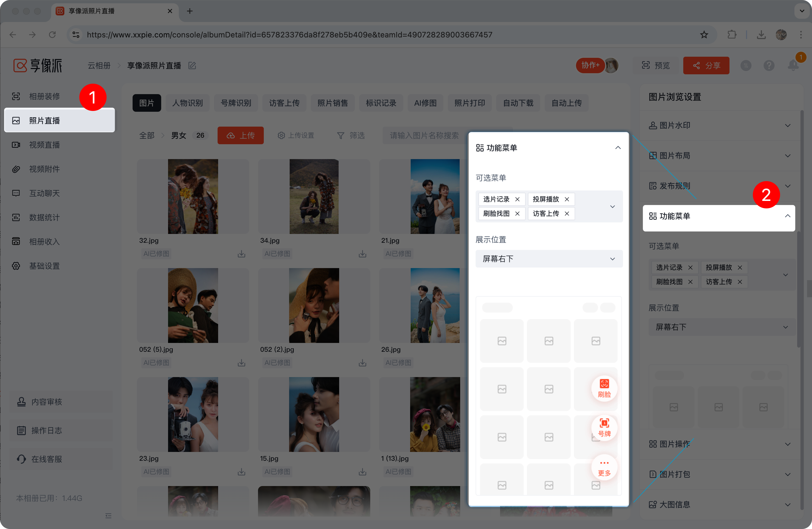Image resolution: width=812 pixels, height=529 pixels.
Task: Remove 选片记录 tag in popup menu list
Action: pyautogui.click(x=517, y=199)
